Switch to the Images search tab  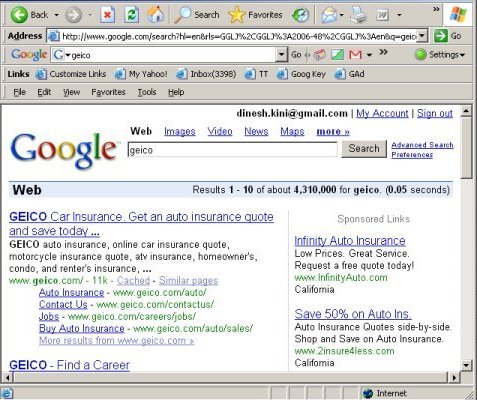pyautogui.click(x=180, y=132)
